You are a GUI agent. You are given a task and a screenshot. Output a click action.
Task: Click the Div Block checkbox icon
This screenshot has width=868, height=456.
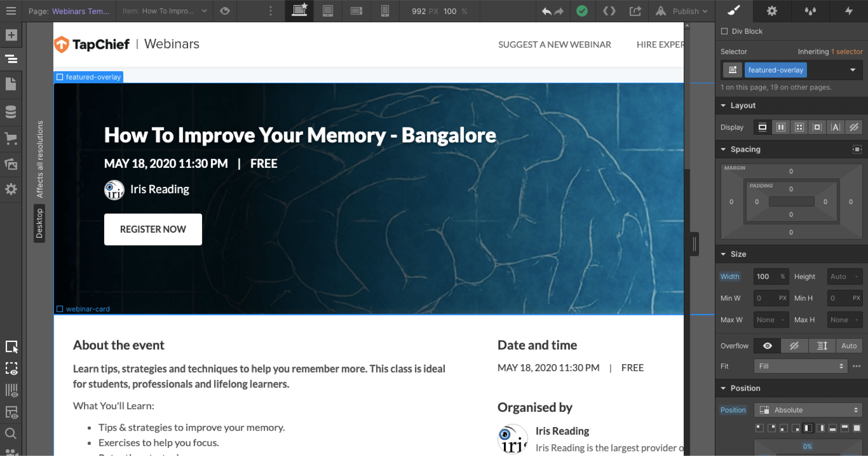point(724,31)
